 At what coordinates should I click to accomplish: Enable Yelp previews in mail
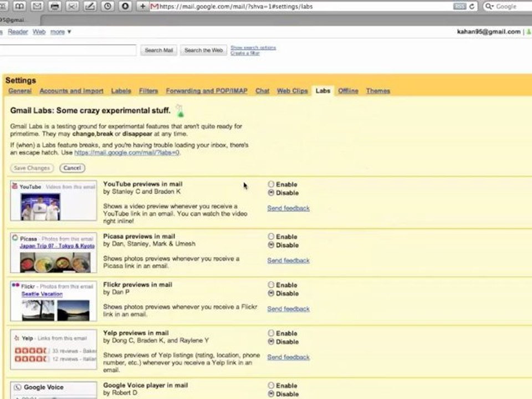tap(271, 333)
